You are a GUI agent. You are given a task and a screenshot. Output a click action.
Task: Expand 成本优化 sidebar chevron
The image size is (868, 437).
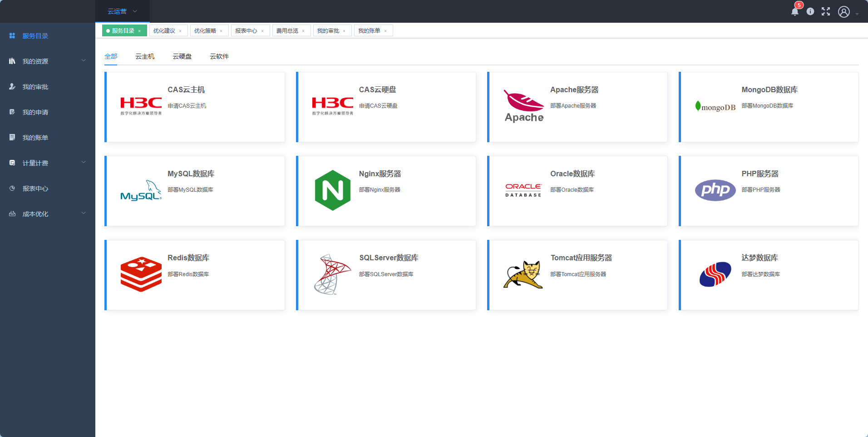(x=84, y=213)
